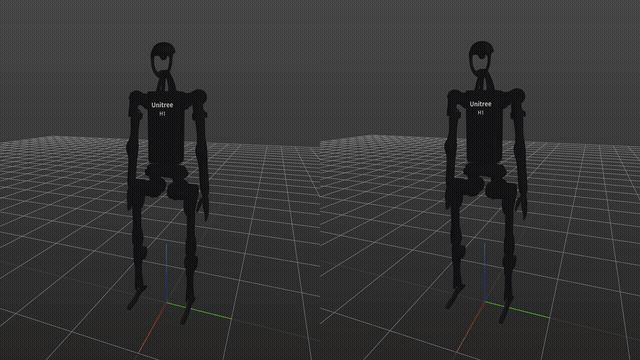Click the blue vertical axis in left view
640x360 pixels.
[167, 273]
